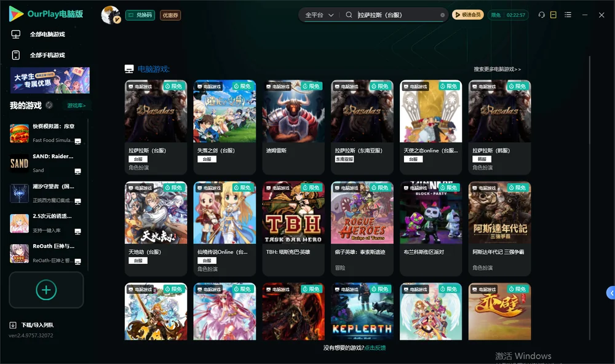Click version text ver:2.4.9757.32072
Viewport: 615px width, 364px height.
31,335
